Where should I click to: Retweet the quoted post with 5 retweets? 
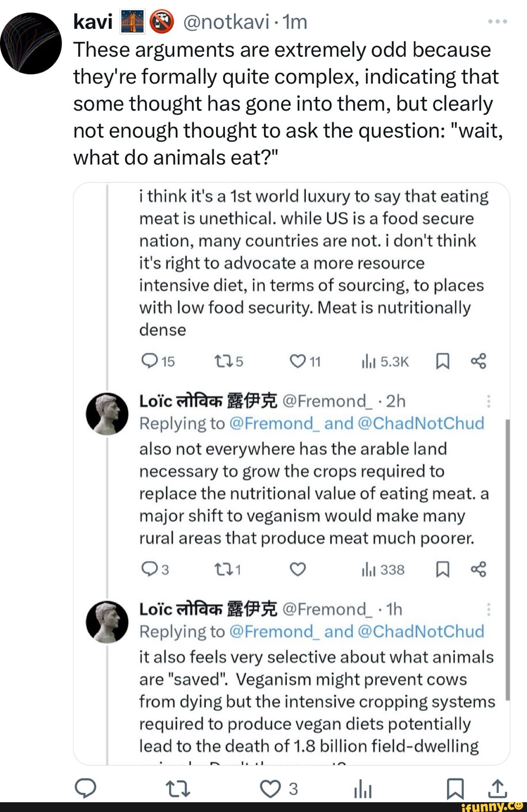[223, 361]
